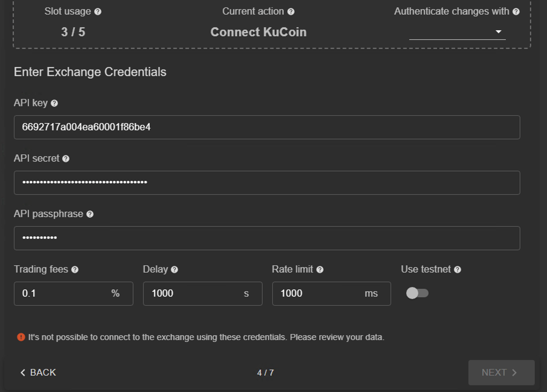
Task: Click the API secret help icon
Action: [66, 159]
